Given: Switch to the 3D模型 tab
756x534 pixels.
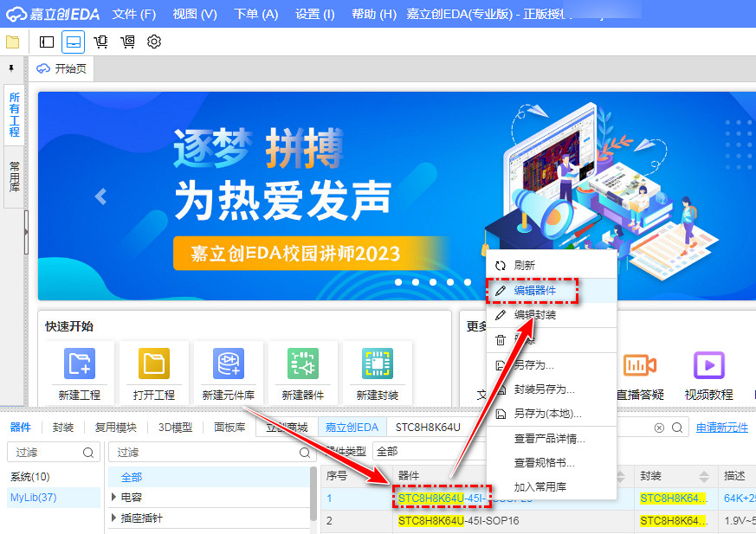Looking at the screenshot, I should click(175, 427).
